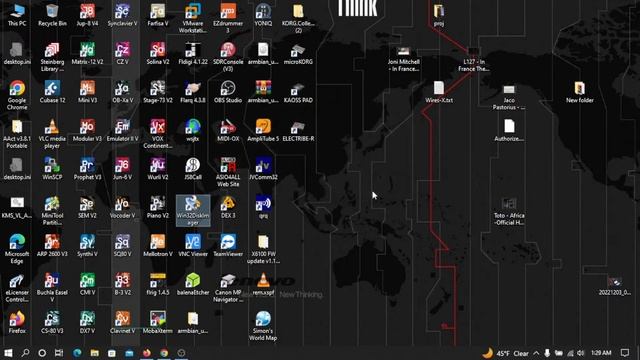Select the WinSCP shortcut
640x360 pixels.
[52, 169]
